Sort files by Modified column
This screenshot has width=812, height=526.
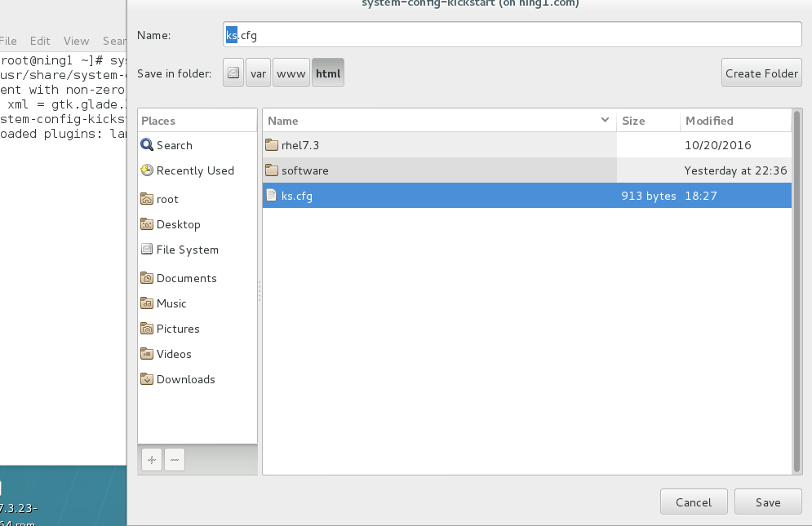click(x=735, y=121)
